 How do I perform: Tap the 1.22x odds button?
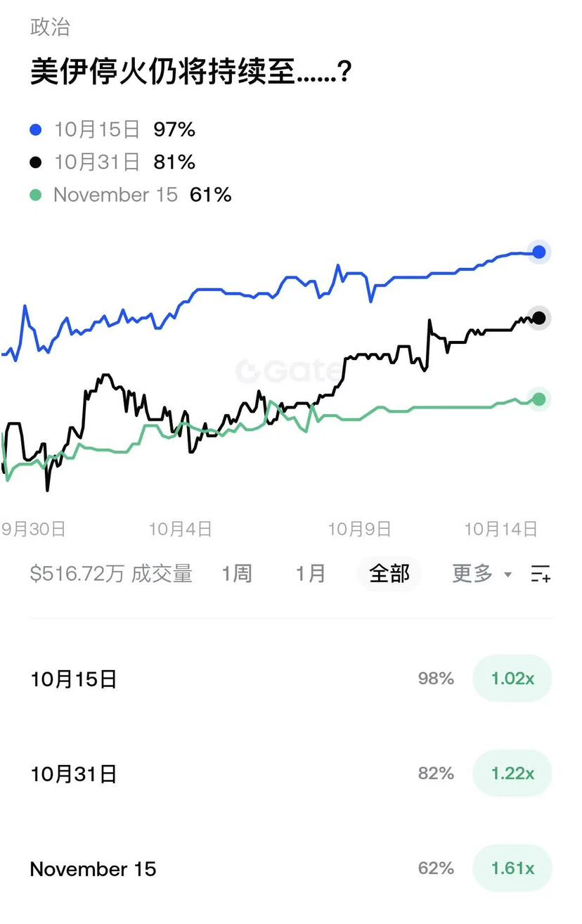[x=512, y=774]
